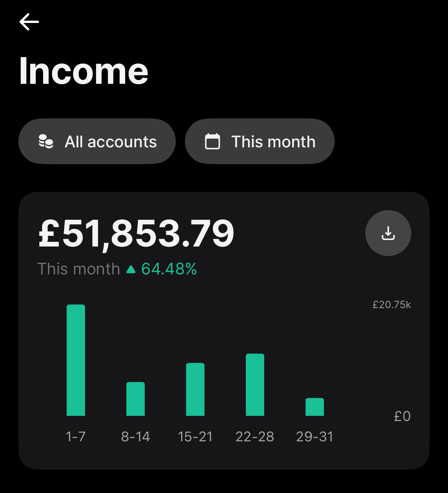Click the 64.48% change percentage

point(169,269)
